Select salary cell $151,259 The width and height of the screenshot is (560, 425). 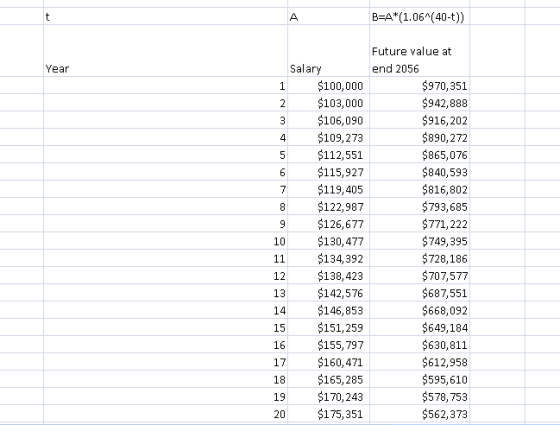coord(328,327)
